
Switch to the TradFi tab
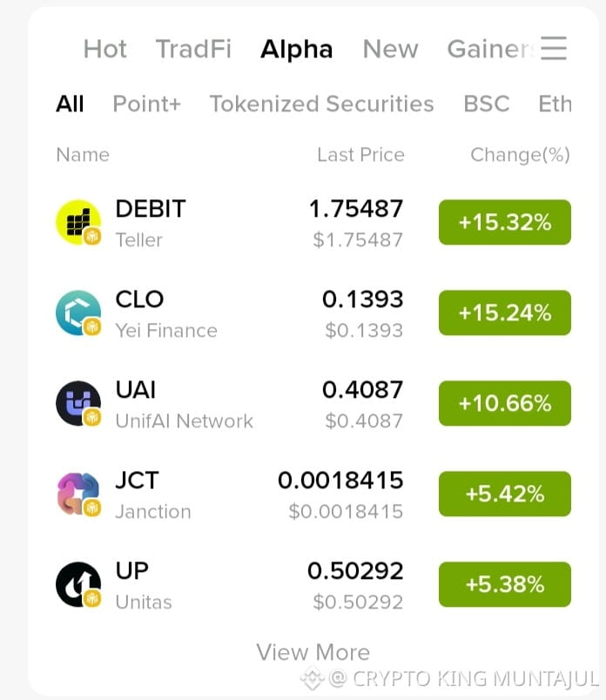[193, 49]
